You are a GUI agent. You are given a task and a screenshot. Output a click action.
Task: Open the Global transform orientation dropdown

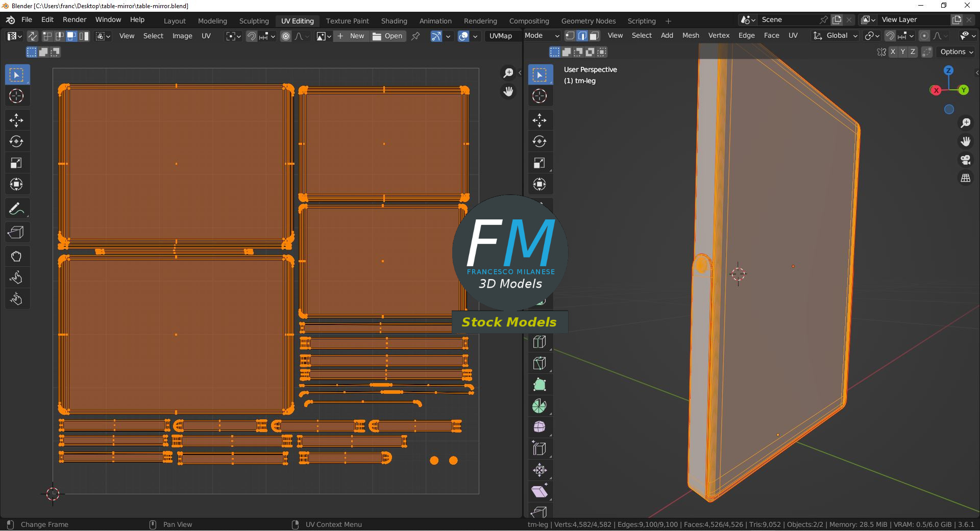836,36
